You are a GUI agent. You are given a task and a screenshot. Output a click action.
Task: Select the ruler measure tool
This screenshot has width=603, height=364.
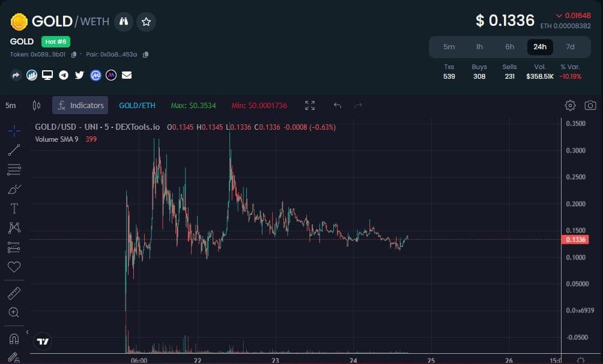click(14, 293)
